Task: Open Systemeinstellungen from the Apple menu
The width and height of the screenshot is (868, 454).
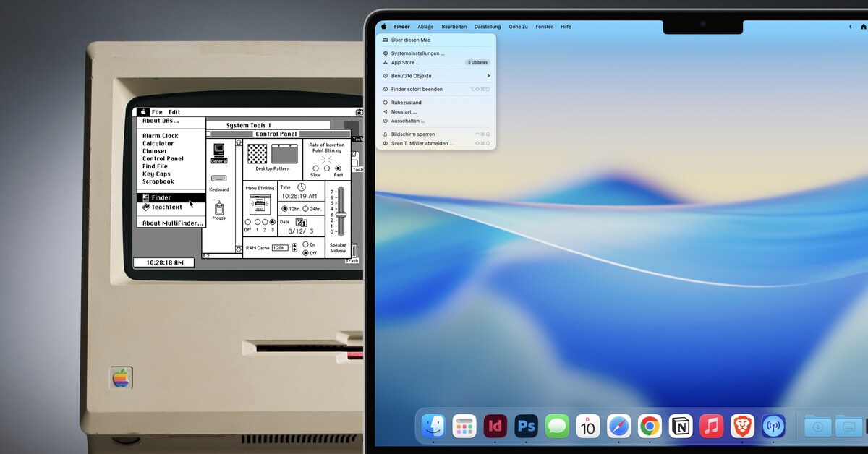Action: (436, 53)
